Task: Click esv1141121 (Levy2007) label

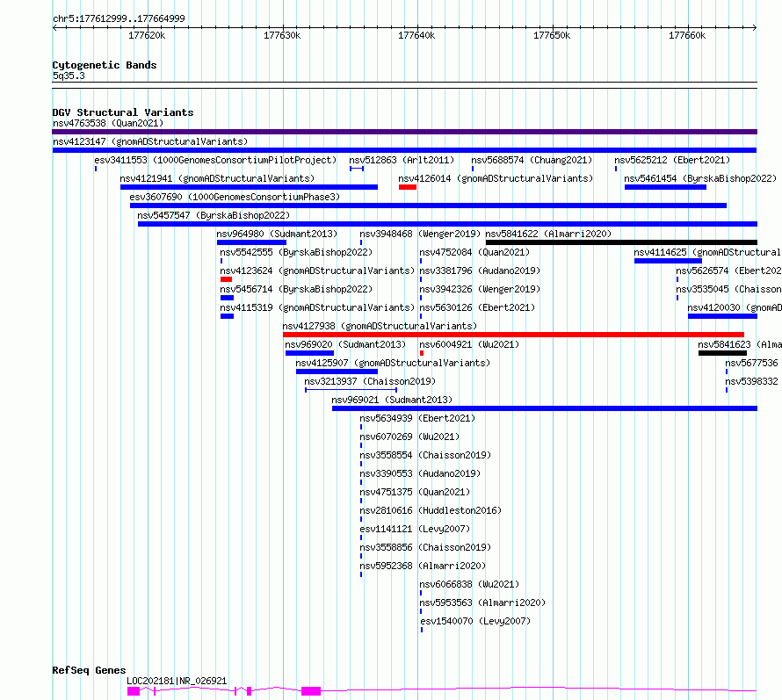Action: click(x=415, y=529)
